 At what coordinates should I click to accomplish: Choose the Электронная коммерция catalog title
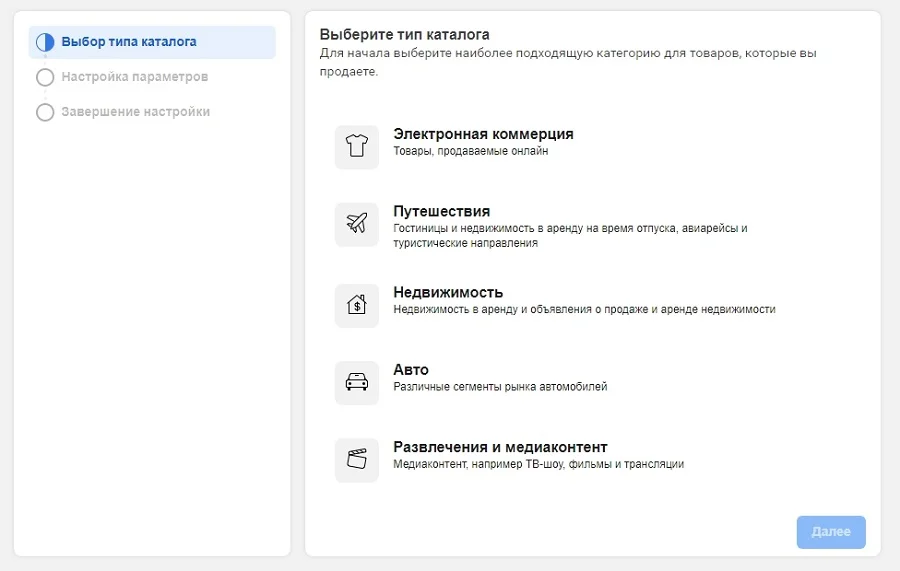click(x=483, y=134)
